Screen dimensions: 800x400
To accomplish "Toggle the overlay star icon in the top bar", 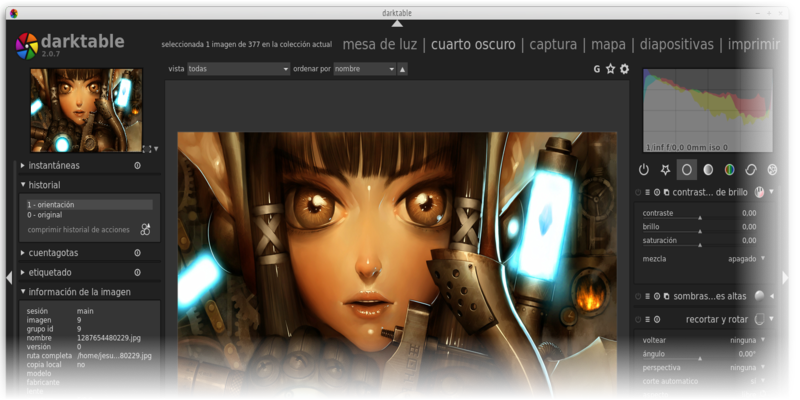I will click(x=610, y=69).
